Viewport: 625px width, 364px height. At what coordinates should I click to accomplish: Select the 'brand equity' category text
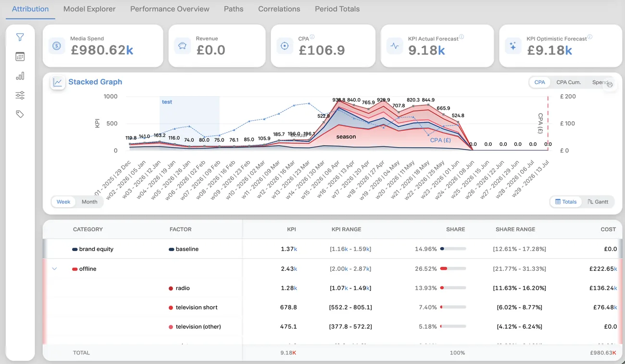pos(96,249)
